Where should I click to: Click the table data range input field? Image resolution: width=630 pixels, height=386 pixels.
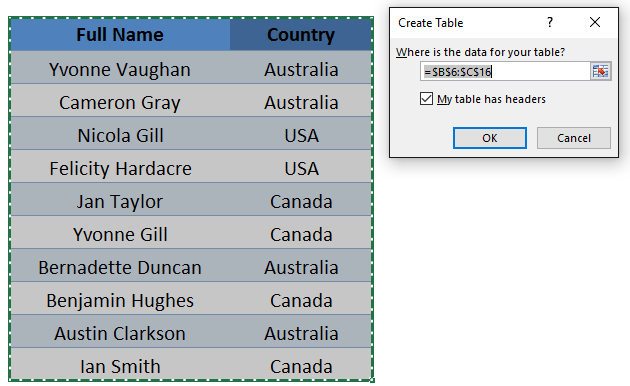[505, 71]
